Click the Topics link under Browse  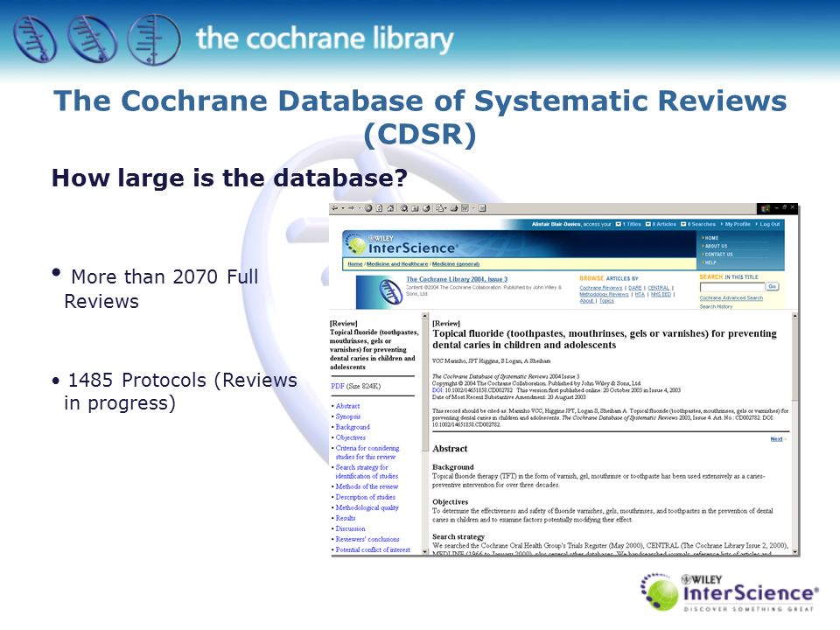click(606, 300)
